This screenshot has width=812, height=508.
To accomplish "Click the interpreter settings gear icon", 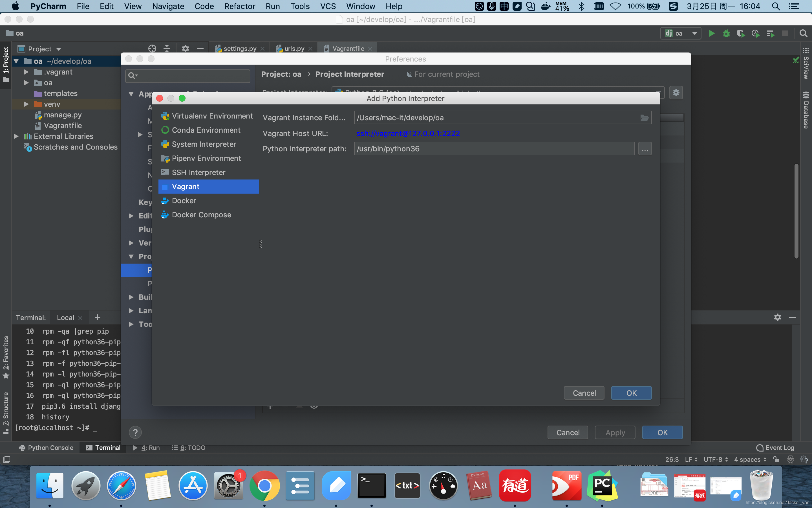I will point(676,92).
